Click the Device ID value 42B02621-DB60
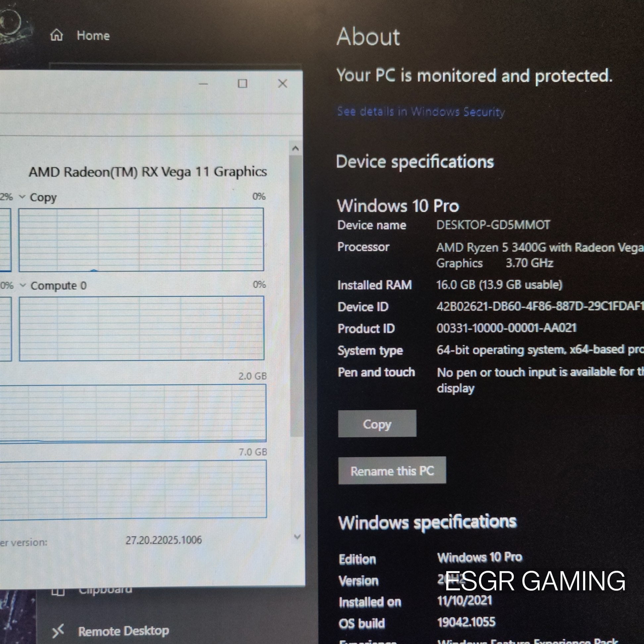The image size is (644, 644). pos(540,306)
